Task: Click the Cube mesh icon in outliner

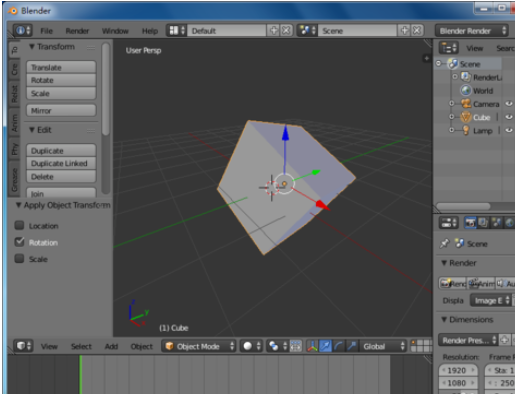Action: pos(466,117)
